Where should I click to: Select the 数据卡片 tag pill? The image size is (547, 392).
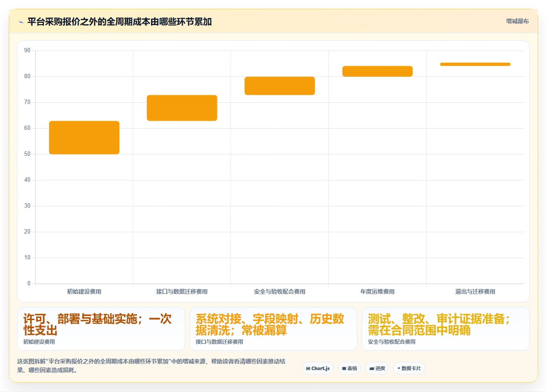tap(409, 368)
